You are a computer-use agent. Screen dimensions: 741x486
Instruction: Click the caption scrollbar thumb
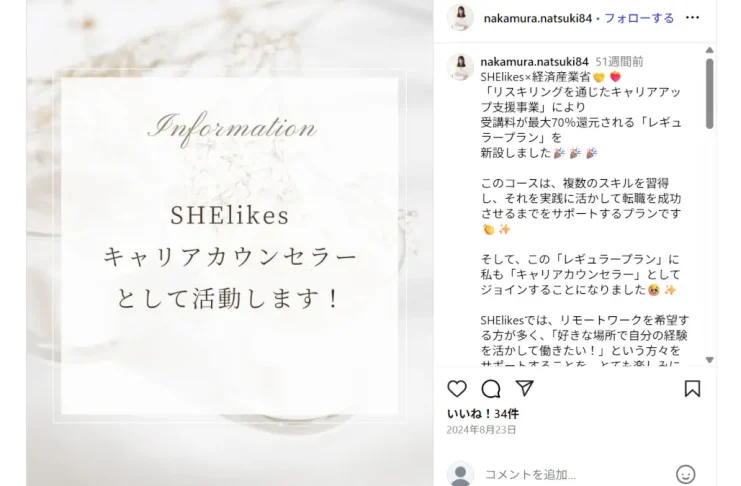709,94
